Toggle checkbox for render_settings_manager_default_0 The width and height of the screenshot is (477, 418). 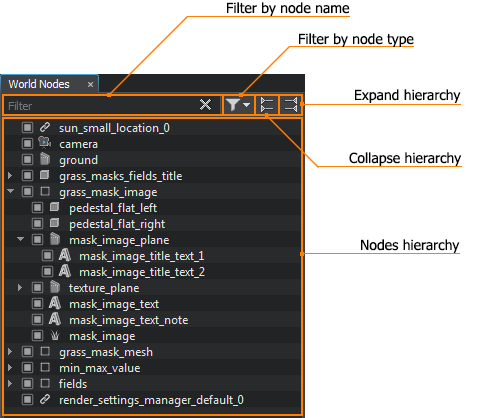[x=27, y=399]
